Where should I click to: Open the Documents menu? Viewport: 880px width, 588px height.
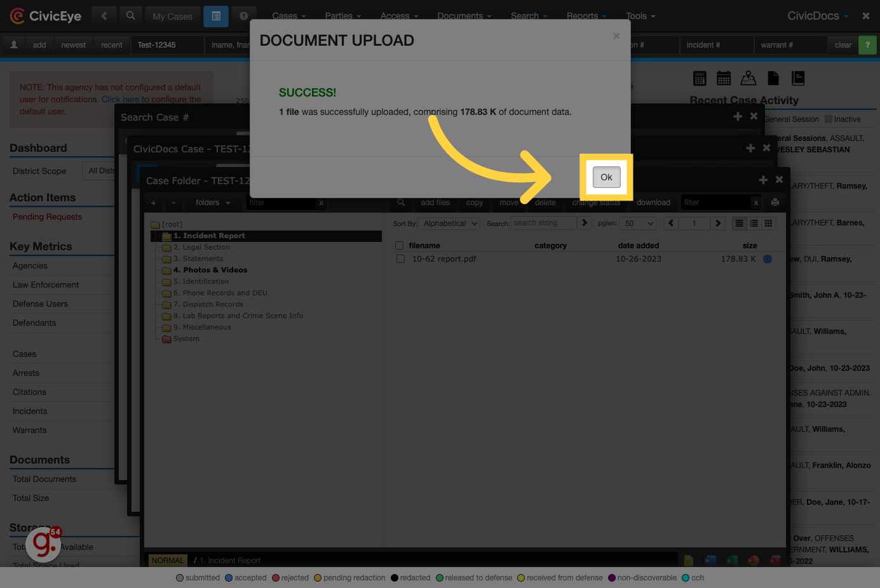tap(464, 16)
